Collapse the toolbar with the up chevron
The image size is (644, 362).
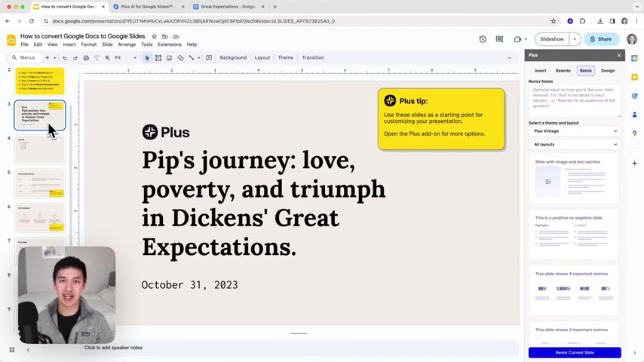tap(509, 58)
